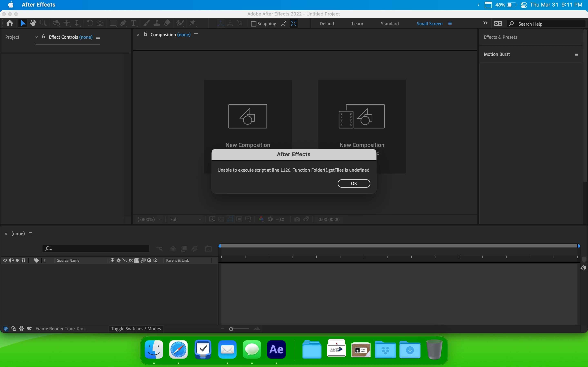588x367 pixels.
Task: Enable the Snapping checkbox
Action: 253,23
